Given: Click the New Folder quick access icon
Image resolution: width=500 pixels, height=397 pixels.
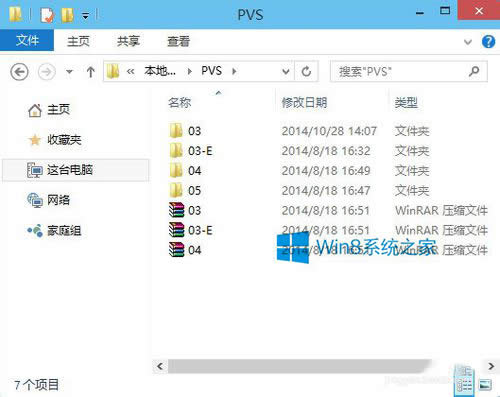Looking at the screenshot, I should (x=67, y=15).
